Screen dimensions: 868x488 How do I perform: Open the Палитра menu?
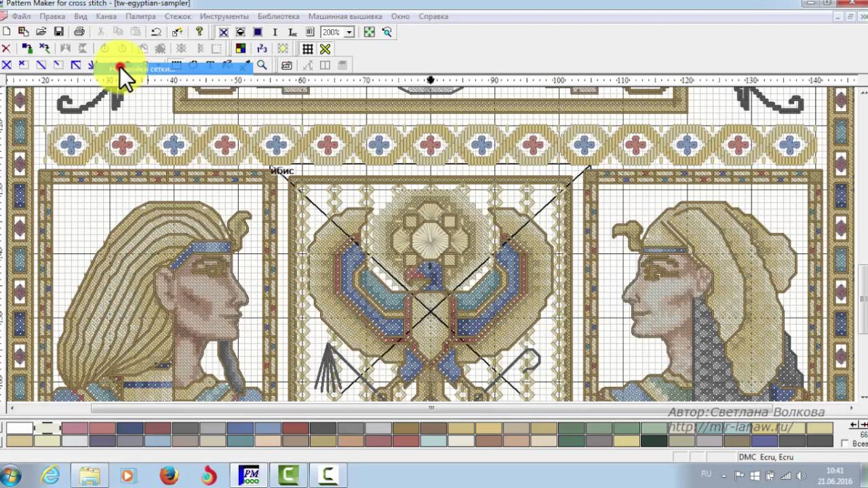tap(140, 16)
